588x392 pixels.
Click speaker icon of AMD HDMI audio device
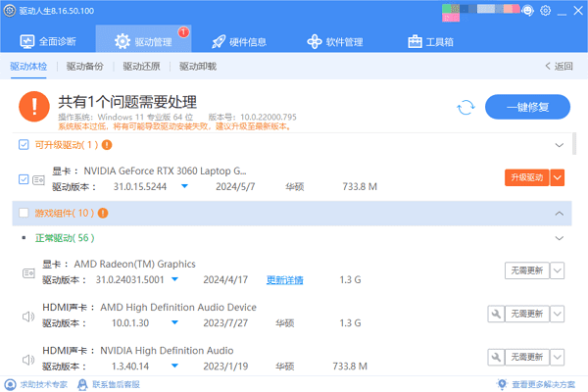pyautogui.click(x=28, y=315)
